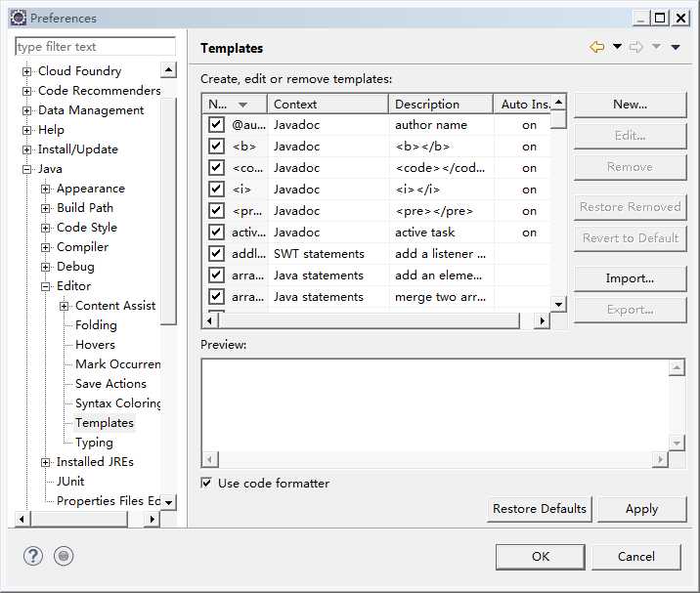Confirm preferences with the OK button
Screen dimensions: 700x593
(x=541, y=557)
